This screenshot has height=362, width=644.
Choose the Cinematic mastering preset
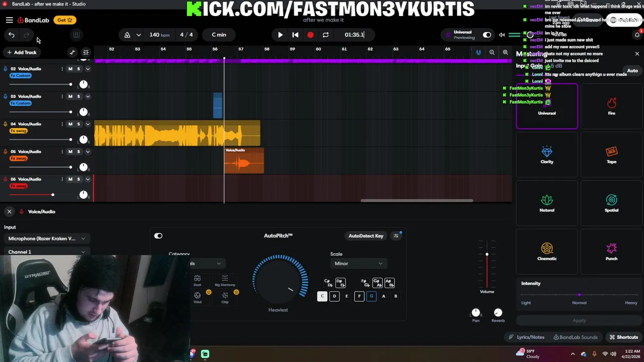[547, 252]
